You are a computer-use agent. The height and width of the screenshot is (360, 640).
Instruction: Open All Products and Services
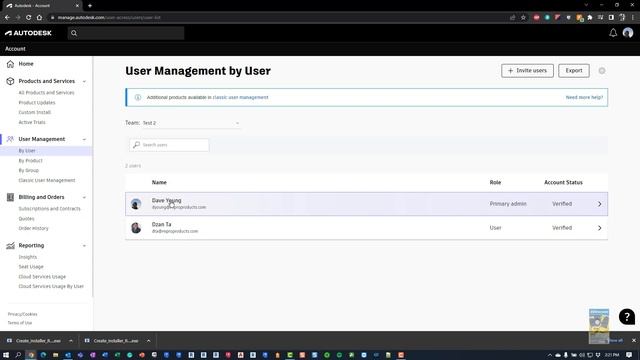(x=46, y=93)
